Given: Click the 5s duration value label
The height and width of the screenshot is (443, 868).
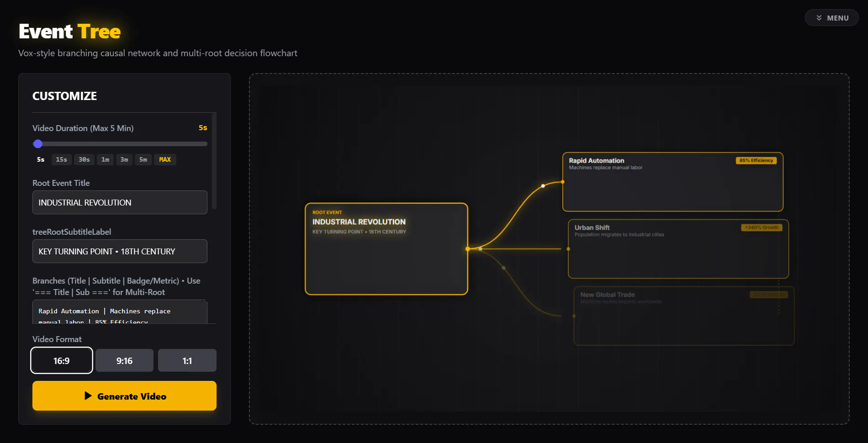Looking at the screenshot, I should pos(203,128).
